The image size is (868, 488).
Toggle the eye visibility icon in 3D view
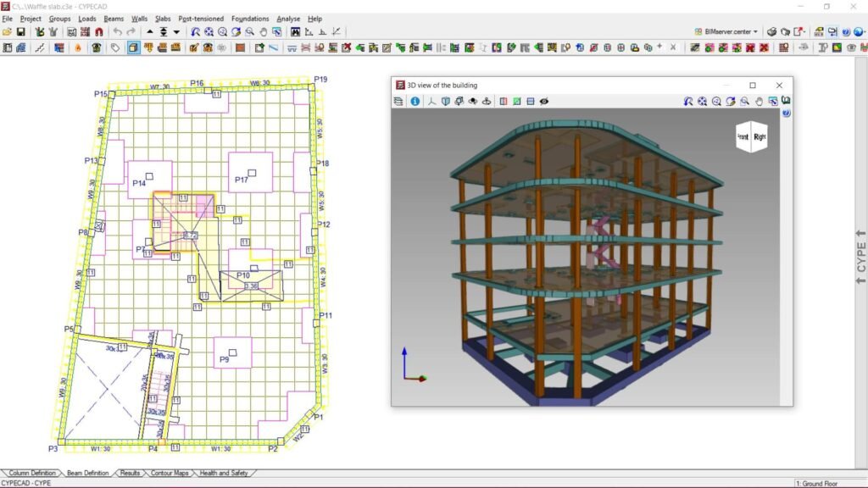coord(544,102)
